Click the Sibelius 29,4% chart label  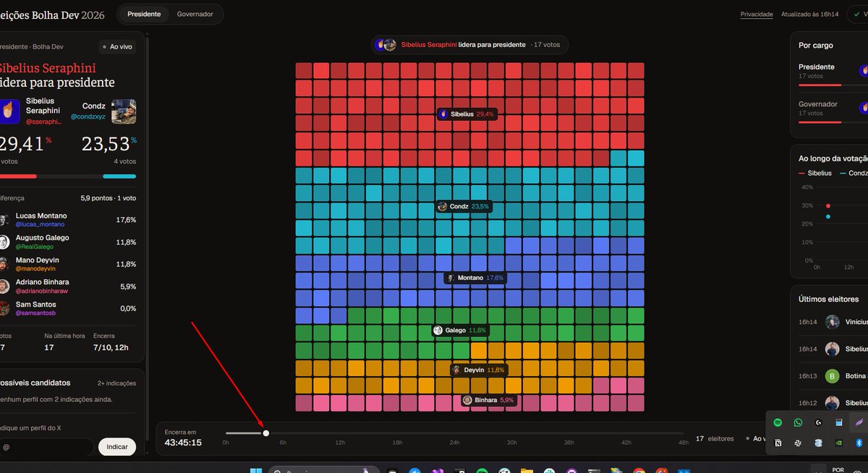point(467,114)
